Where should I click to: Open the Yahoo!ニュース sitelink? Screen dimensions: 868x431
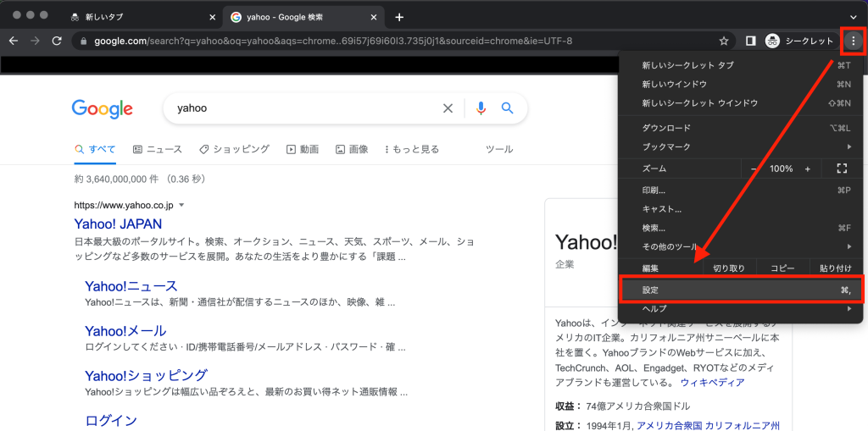131,286
